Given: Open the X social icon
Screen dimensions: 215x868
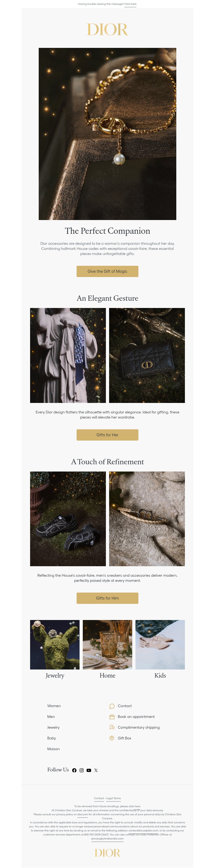Looking at the screenshot, I should (x=96, y=770).
